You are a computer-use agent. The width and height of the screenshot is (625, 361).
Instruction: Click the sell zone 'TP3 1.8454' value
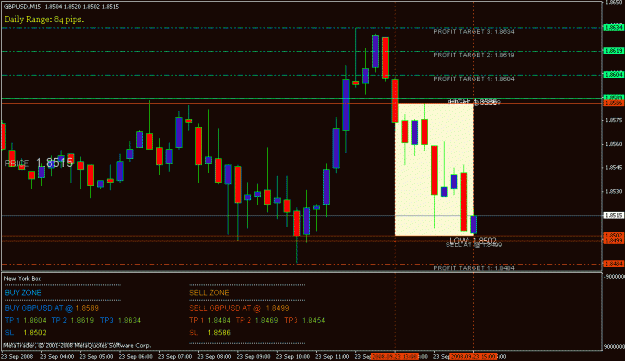[x=305, y=320]
